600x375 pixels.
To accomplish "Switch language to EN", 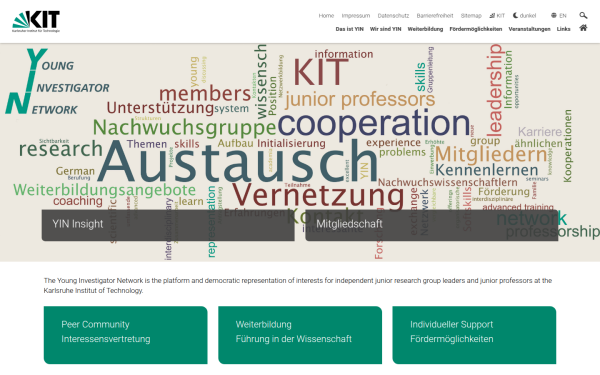I will (x=559, y=16).
